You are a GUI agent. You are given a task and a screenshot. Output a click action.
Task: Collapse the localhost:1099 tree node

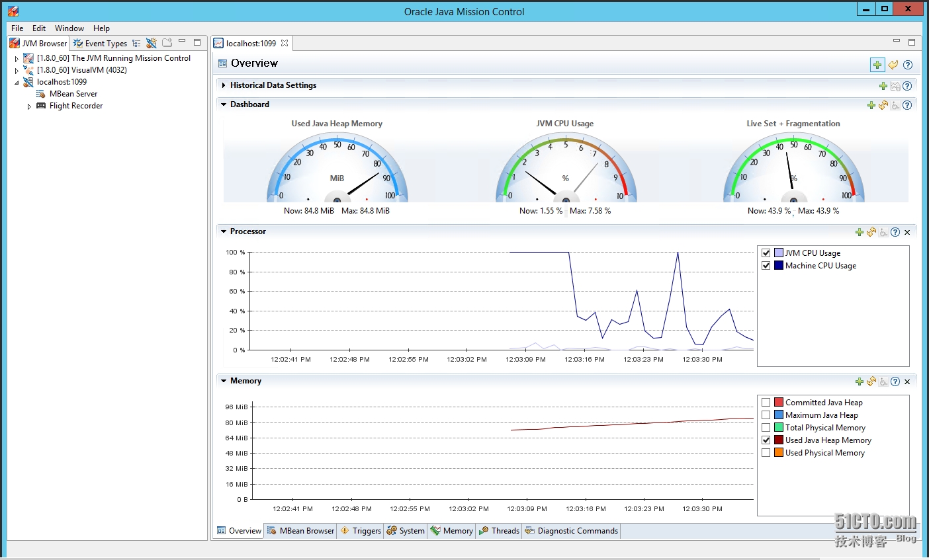click(x=17, y=83)
